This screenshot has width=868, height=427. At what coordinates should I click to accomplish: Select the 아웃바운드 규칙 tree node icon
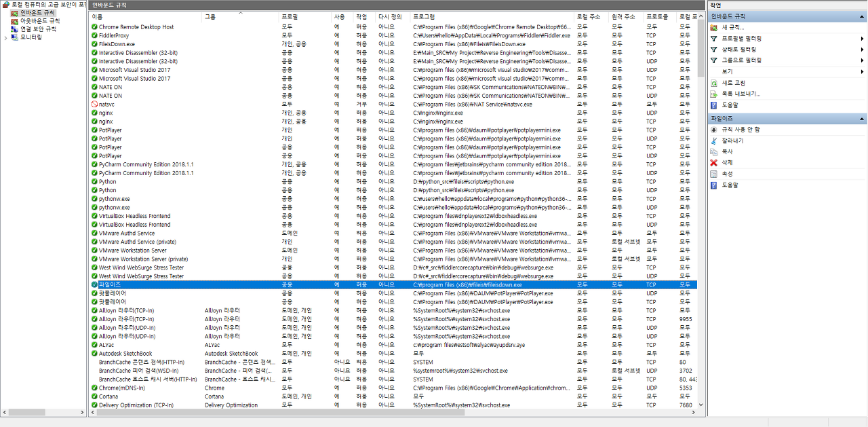point(15,21)
